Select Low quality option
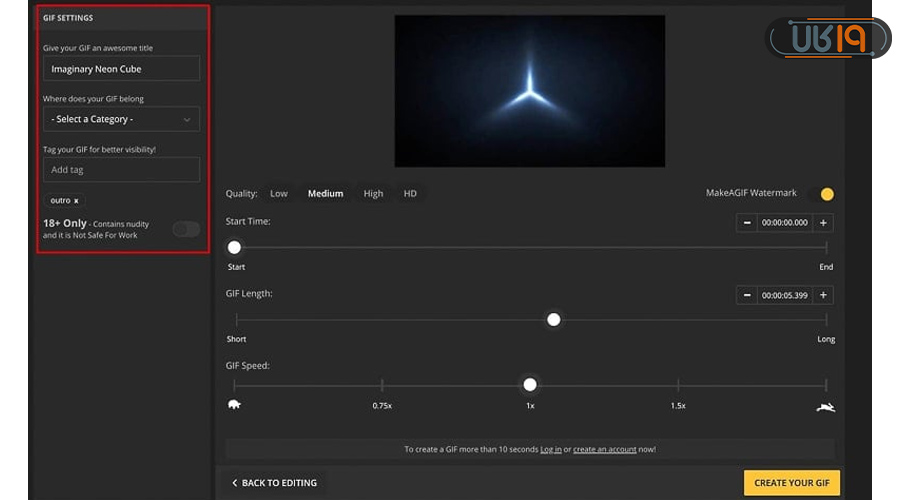Screen dimensions: 900x500 click(279, 194)
